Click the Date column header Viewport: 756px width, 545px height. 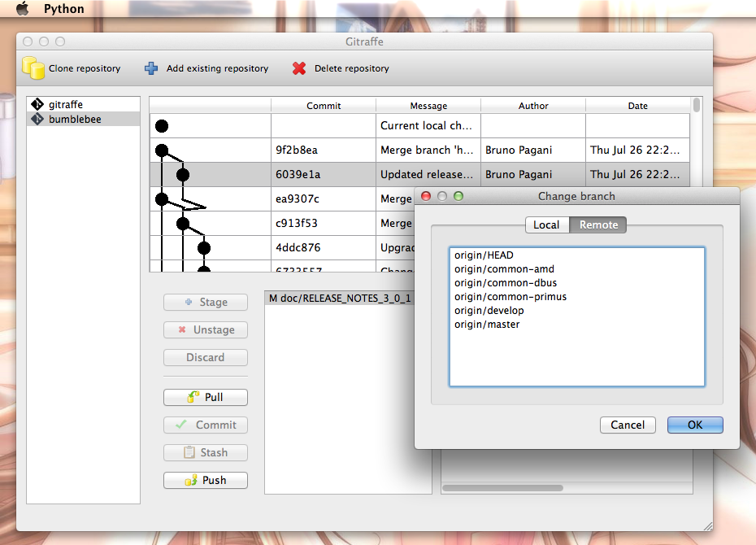(x=638, y=106)
